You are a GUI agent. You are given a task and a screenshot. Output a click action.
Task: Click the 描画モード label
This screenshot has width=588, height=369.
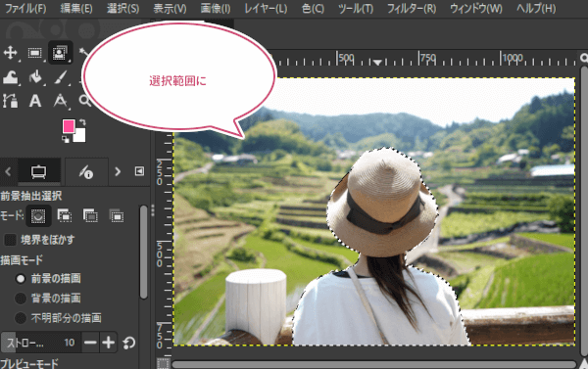pos(22,260)
